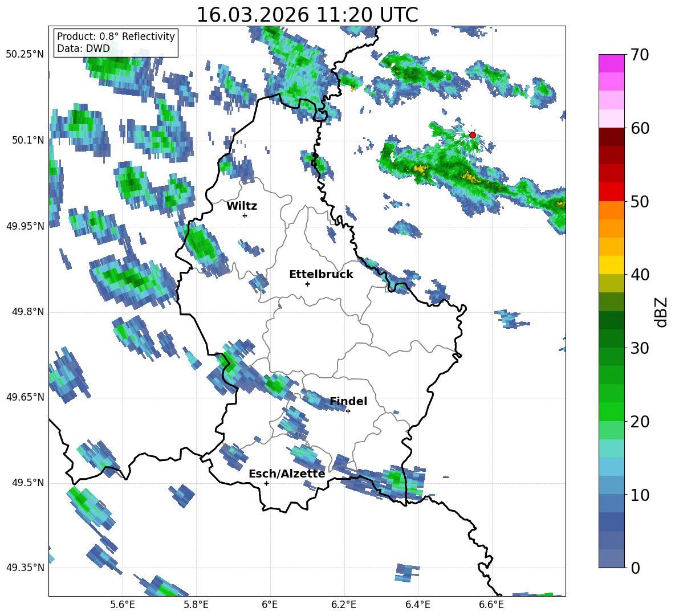This screenshot has height=616, width=675.
Task: Click the 6.6°E longitude tick label
Action: point(491,605)
